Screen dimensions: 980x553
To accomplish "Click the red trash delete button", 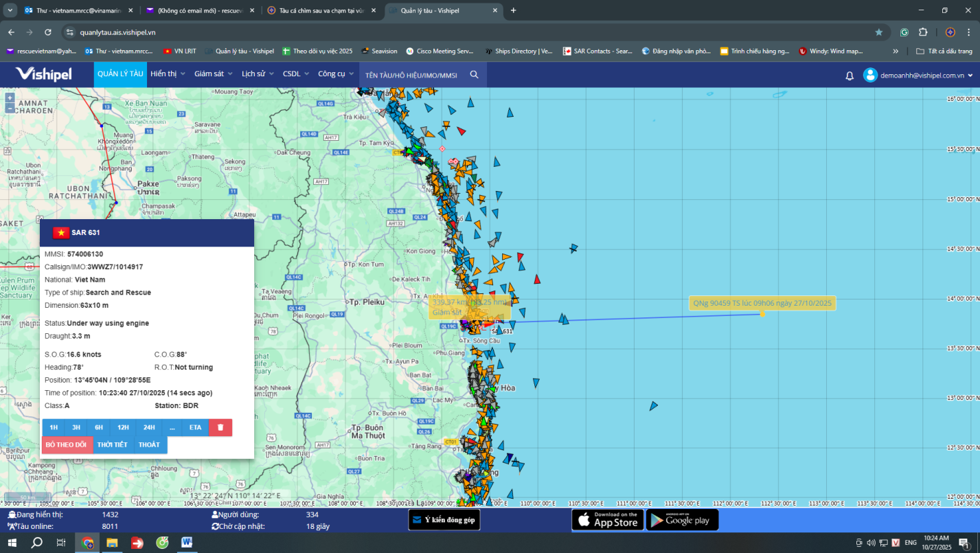I will point(220,427).
